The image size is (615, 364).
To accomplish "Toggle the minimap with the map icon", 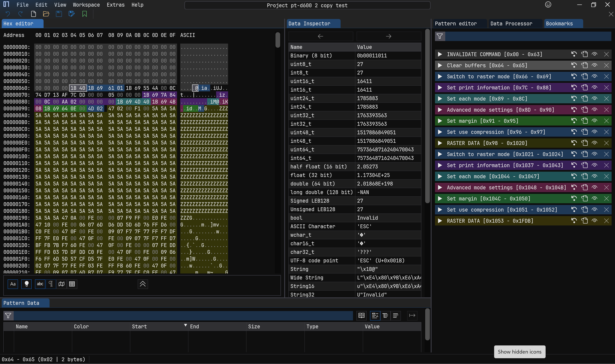I will tap(61, 284).
